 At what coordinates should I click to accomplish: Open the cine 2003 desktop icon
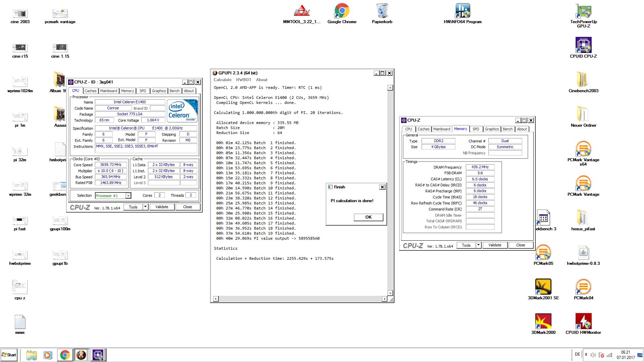(x=20, y=16)
